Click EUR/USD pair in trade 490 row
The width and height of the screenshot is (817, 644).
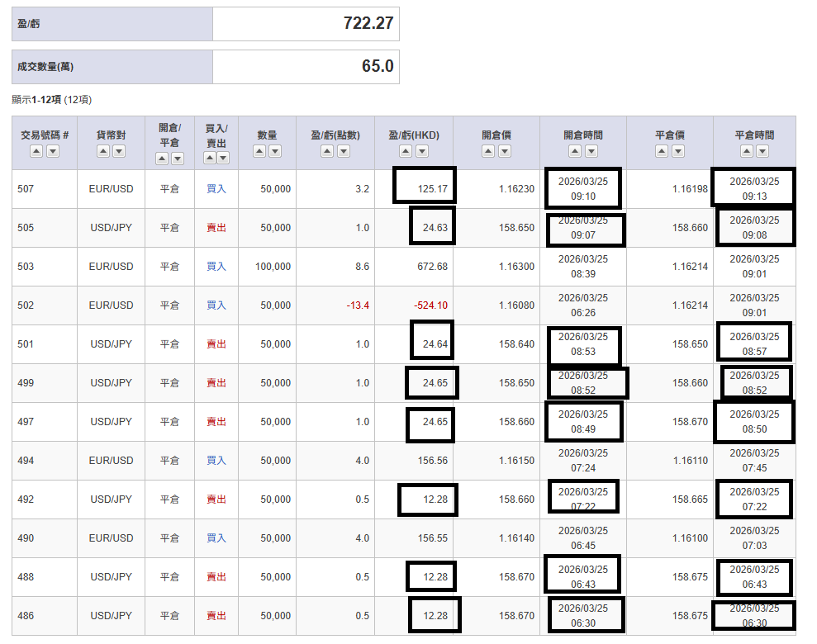pyautogui.click(x=111, y=537)
